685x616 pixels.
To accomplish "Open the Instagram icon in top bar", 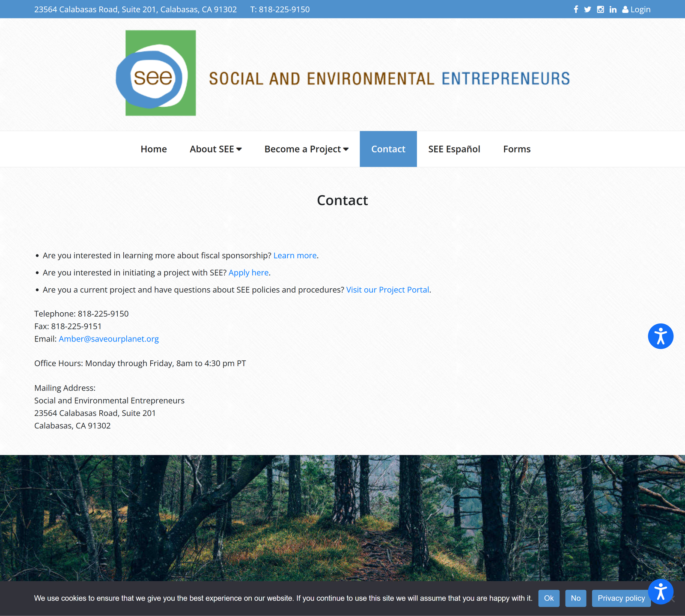I will click(x=600, y=9).
